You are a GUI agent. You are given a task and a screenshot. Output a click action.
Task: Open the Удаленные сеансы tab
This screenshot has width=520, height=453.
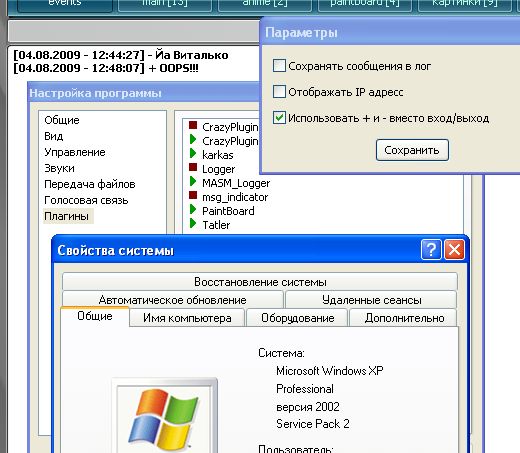371,300
